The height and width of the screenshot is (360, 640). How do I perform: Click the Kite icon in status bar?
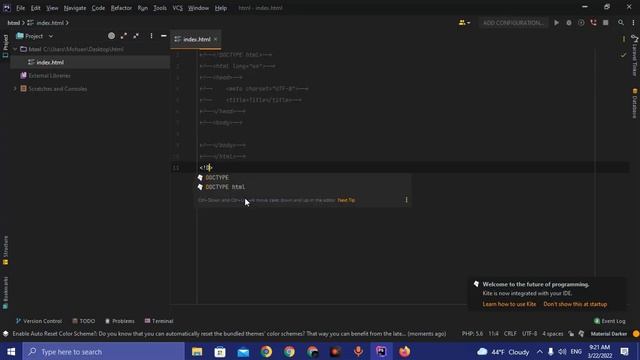pyautogui.click(x=581, y=333)
